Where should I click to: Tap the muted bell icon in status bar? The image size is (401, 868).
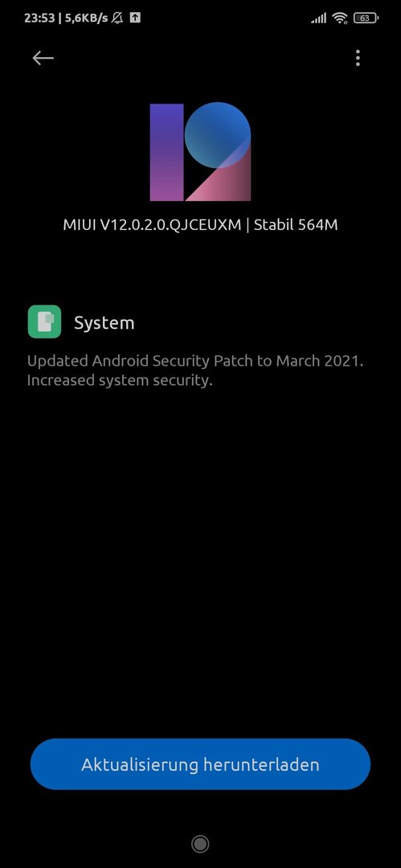[x=117, y=18]
